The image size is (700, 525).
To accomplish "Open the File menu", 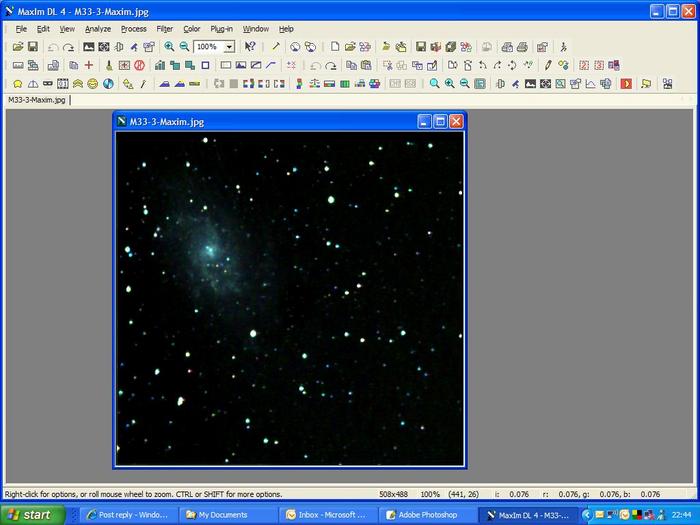I will 21,29.
